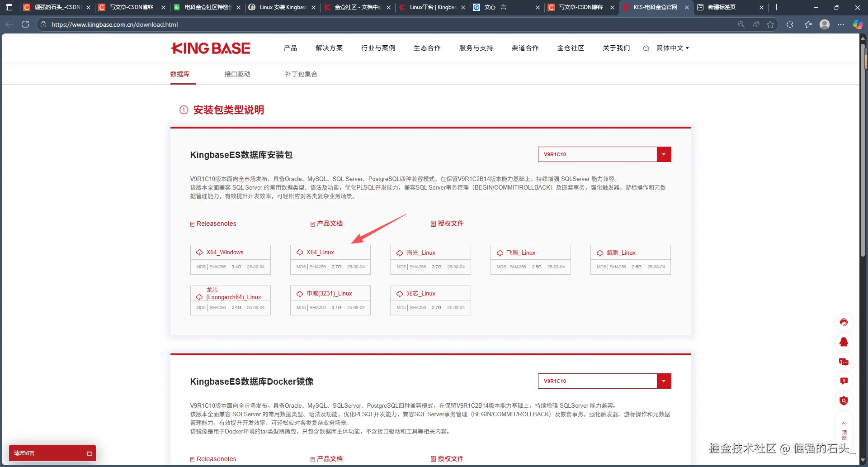Download the 龙芯 (Loongarch64)_Linux package
The width and height of the screenshot is (868, 467).
pyautogui.click(x=231, y=293)
